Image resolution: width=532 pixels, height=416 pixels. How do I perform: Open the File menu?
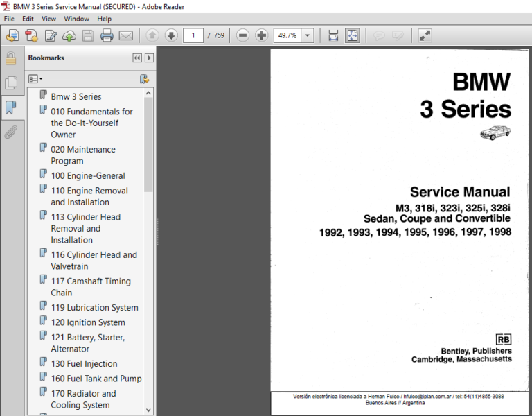click(9, 19)
